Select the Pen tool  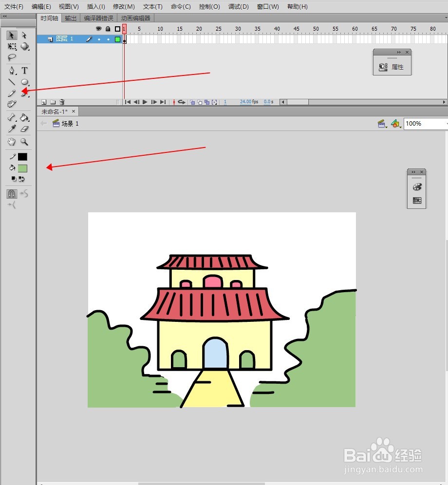[x=12, y=71]
